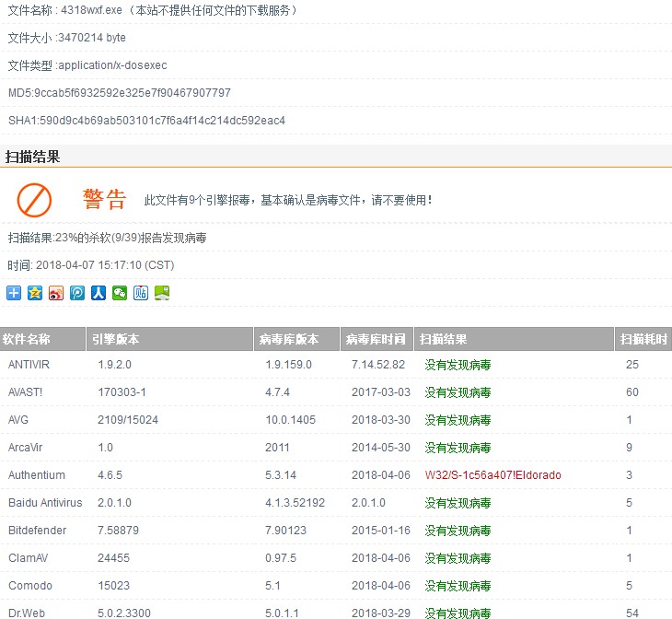672x619 pixels.
Task: Click AVG engine version 2109/15024
Action: (128, 419)
